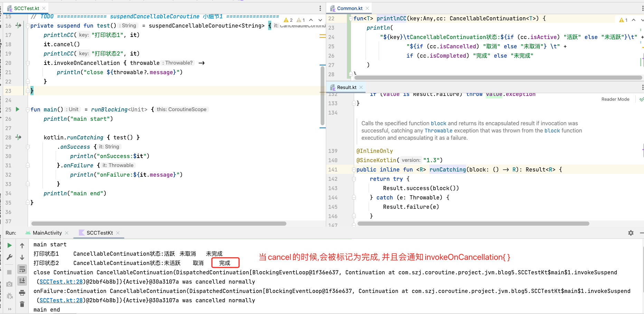Click up the stack trace arrow
This screenshot has height=314, width=644.
point(22,245)
